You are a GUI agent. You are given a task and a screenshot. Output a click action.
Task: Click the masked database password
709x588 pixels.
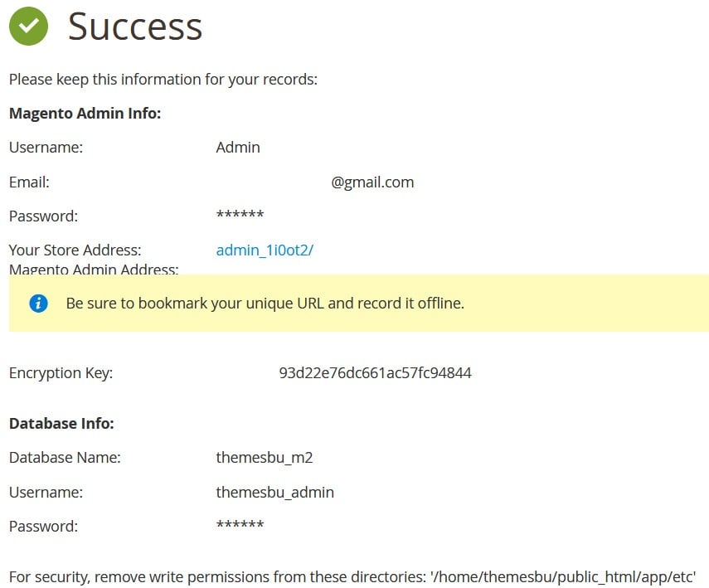pyautogui.click(x=240, y=527)
